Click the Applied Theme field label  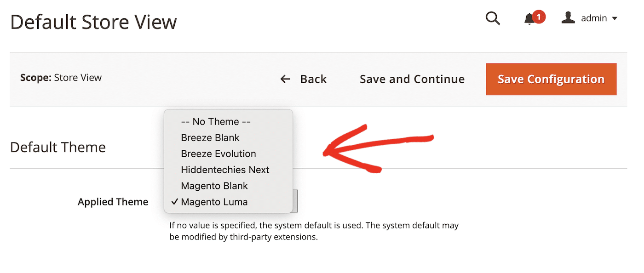point(113,202)
